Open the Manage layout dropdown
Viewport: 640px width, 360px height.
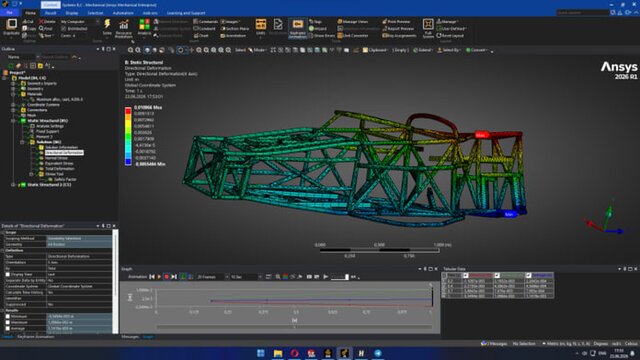tap(447, 22)
